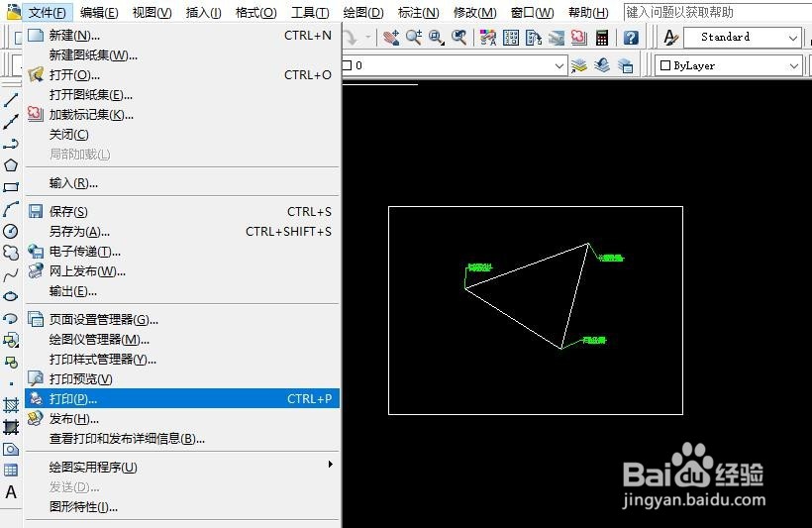812x528 pixels.
Task: Choose 另存为(A)... from the File menu
Action: pos(182,231)
